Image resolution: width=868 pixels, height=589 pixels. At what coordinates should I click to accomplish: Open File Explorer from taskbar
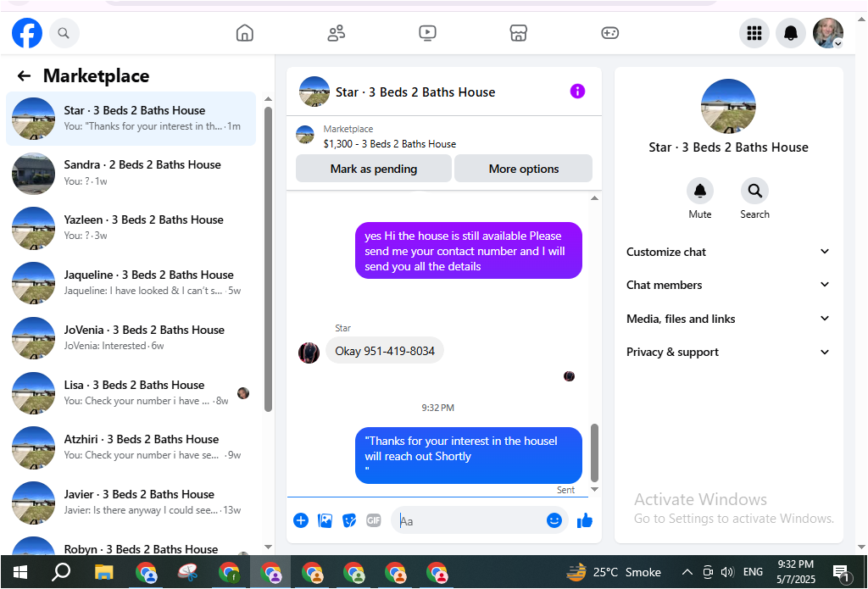(x=104, y=572)
